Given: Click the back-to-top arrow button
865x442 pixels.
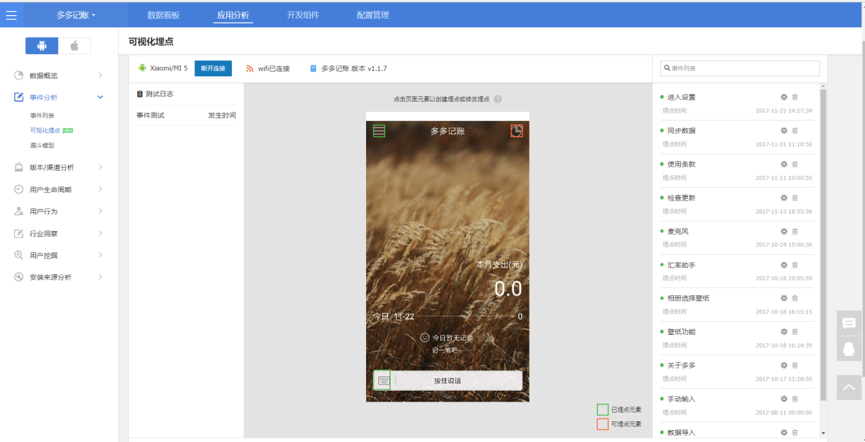Looking at the screenshot, I should [849, 387].
